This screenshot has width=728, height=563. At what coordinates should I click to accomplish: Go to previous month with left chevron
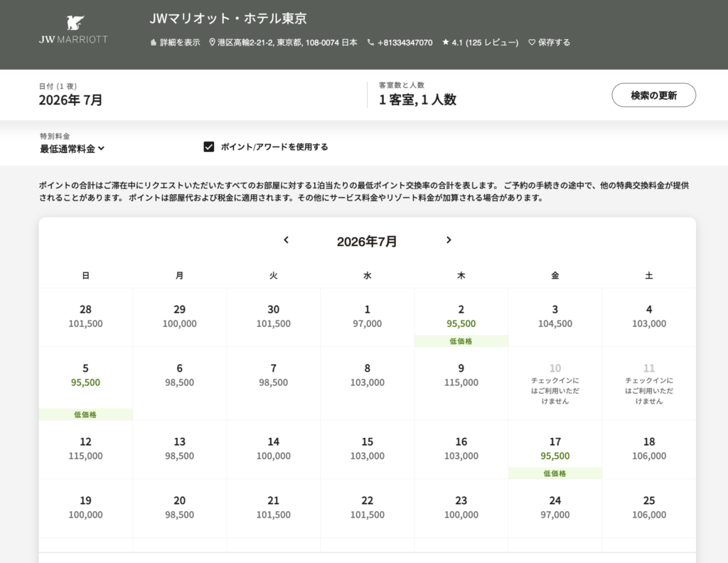click(x=287, y=240)
